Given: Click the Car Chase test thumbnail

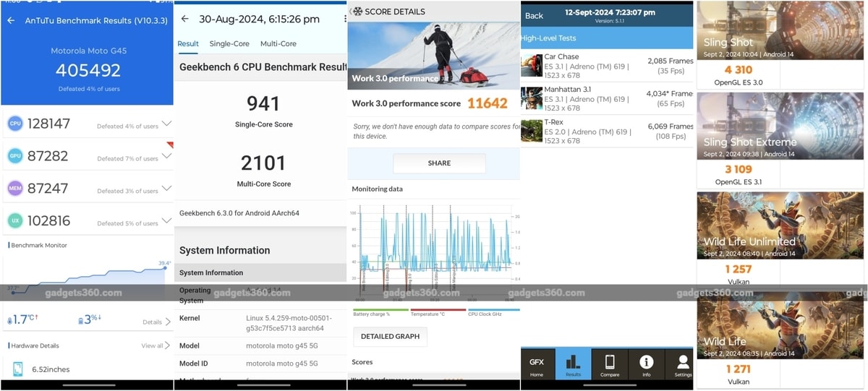Looking at the screenshot, I should (532, 66).
